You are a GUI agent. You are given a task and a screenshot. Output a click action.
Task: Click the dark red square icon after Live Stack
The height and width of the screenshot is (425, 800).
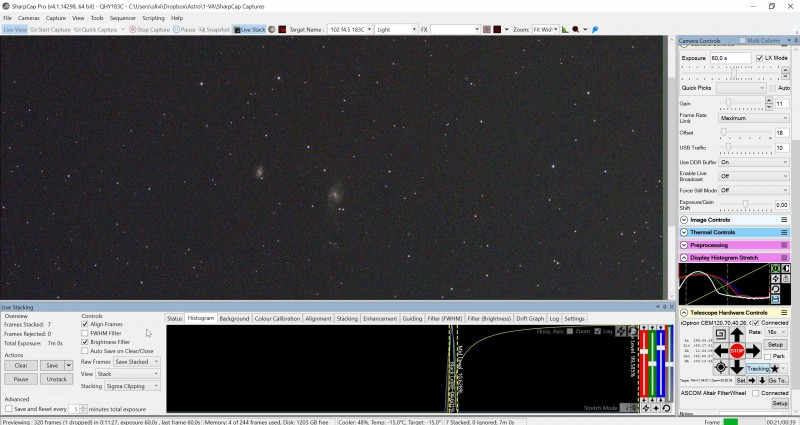282,30
